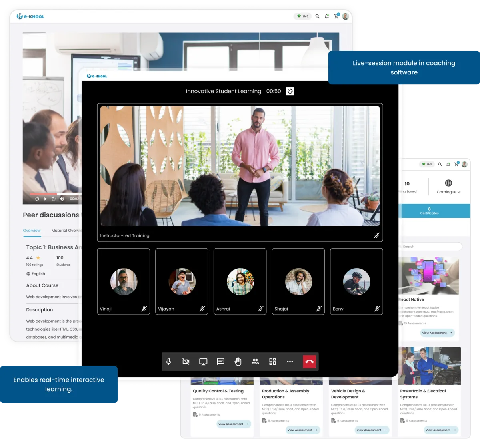View the Quality Control & Testing assessment
Viewport: 480px width, 448px height.
coord(233,424)
